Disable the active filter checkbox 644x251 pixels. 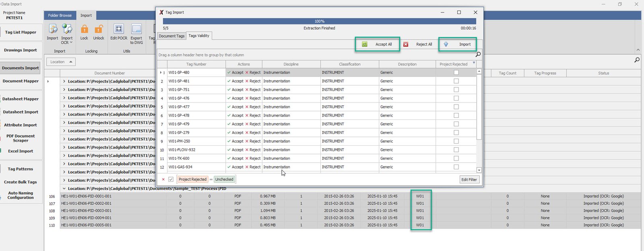click(x=171, y=179)
